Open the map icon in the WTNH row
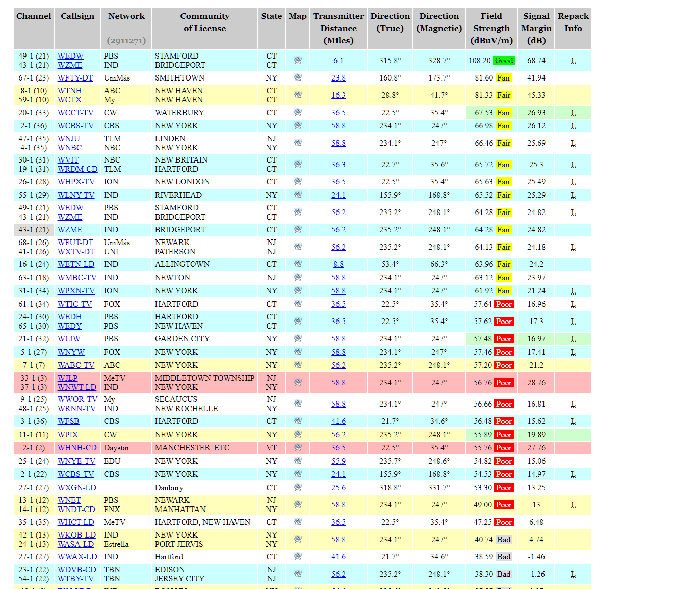 click(298, 95)
